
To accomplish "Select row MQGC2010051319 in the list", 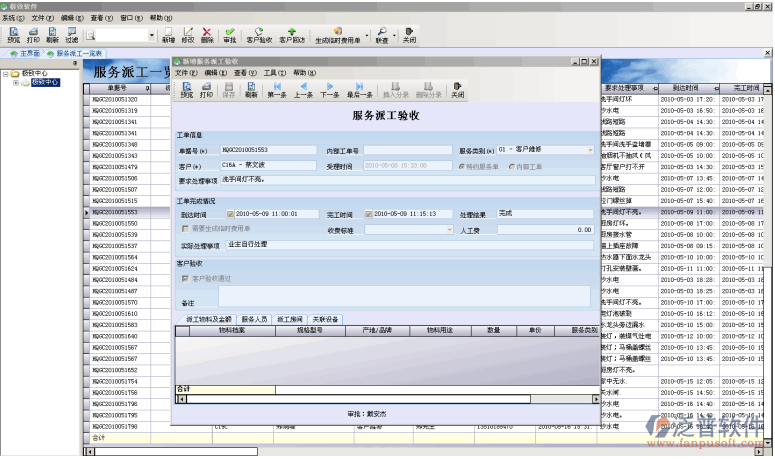I will 115,110.
